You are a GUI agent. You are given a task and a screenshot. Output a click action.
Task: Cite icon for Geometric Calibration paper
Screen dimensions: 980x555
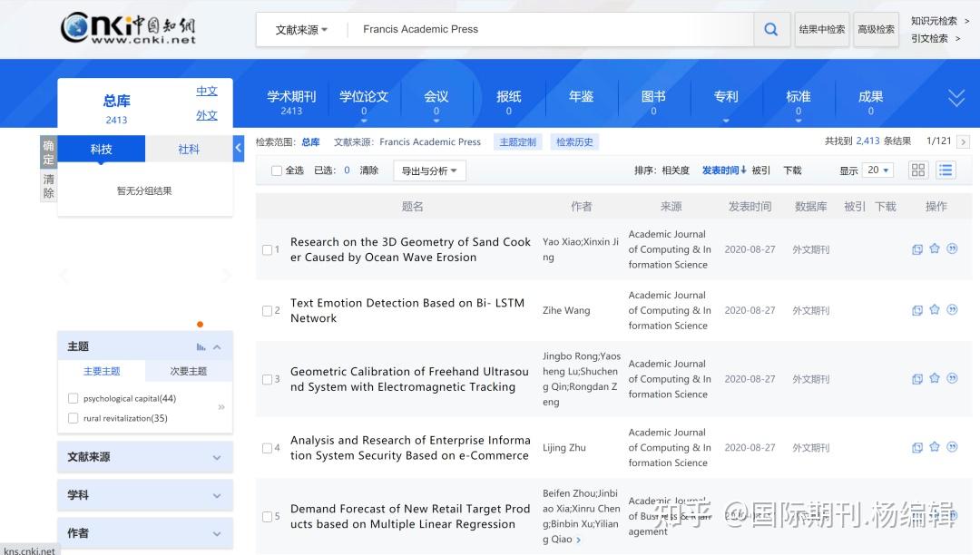tap(952, 378)
